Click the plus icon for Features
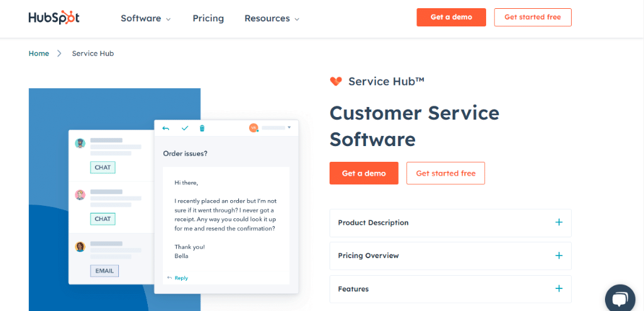The width and height of the screenshot is (644, 311). (x=558, y=289)
